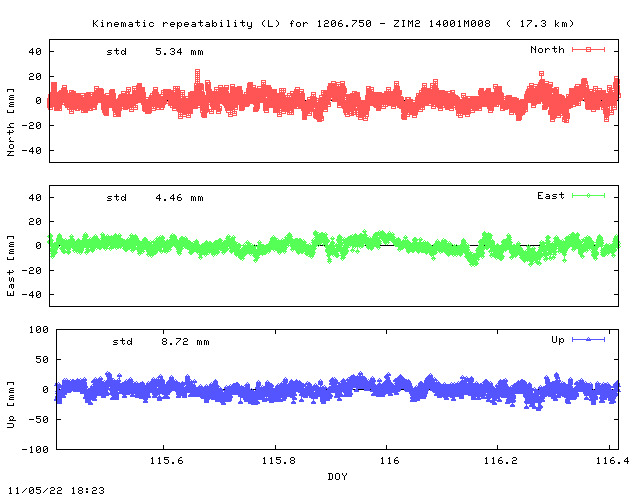Viewport: 640px width, 496px height.
Task: Click the '-20' tick on East axis
Action: pos(31,270)
